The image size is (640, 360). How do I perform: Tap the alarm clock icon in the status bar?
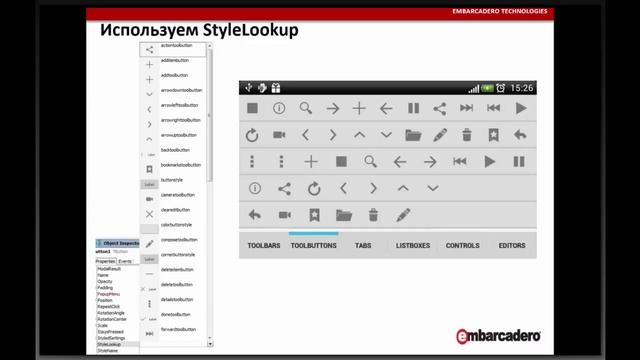click(x=500, y=88)
